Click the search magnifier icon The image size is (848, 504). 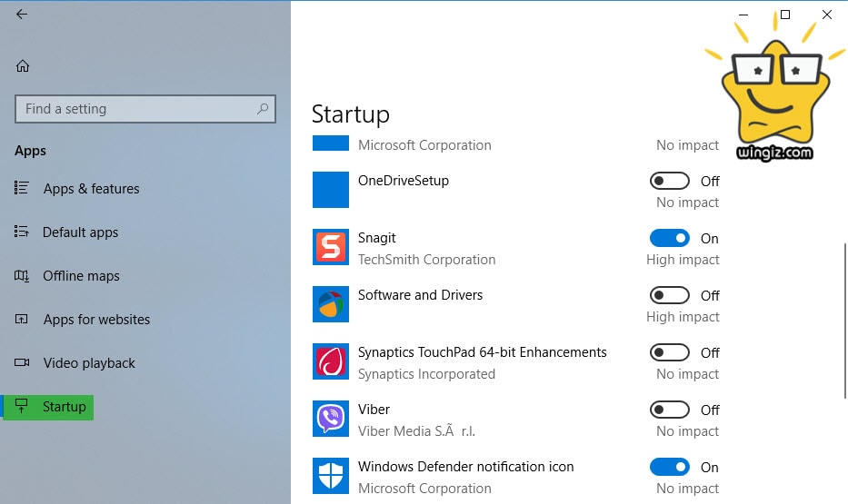click(263, 109)
